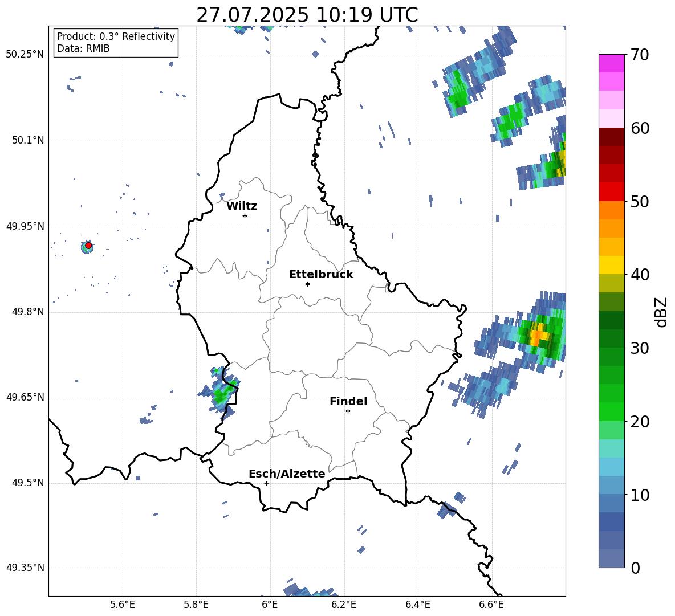Click the red radar site marker

(88, 246)
